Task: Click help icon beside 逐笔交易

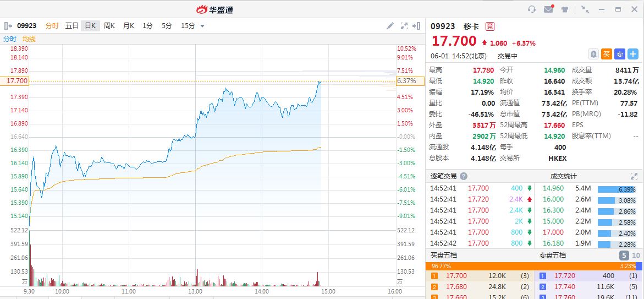Action: 464,176
